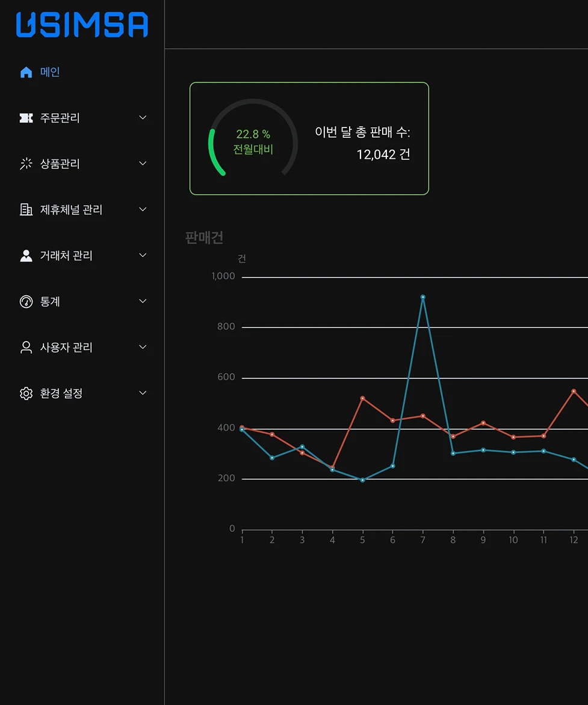Click the person icon for 거래처 관리
The width and height of the screenshot is (588, 705).
point(25,255)
